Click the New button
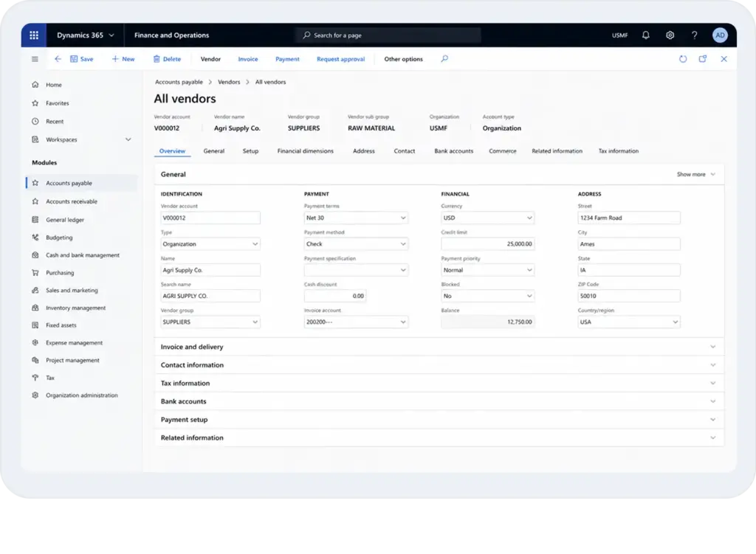This screenshot has width=756, height=554. click(123, 59)
